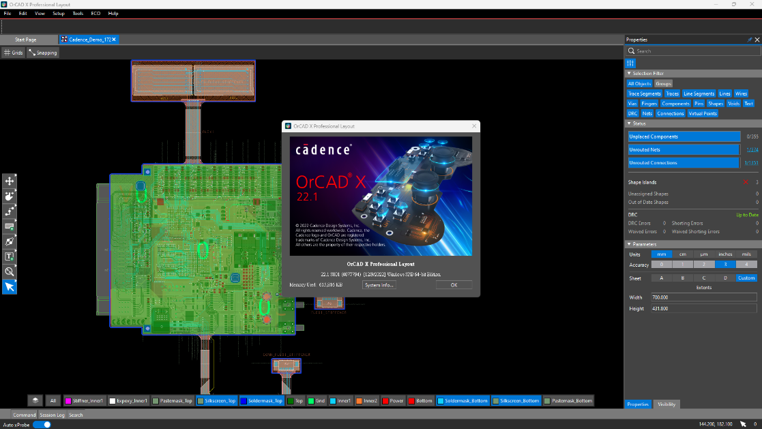Open the Setup menu
762x429 pixels.
pos(58,14)
